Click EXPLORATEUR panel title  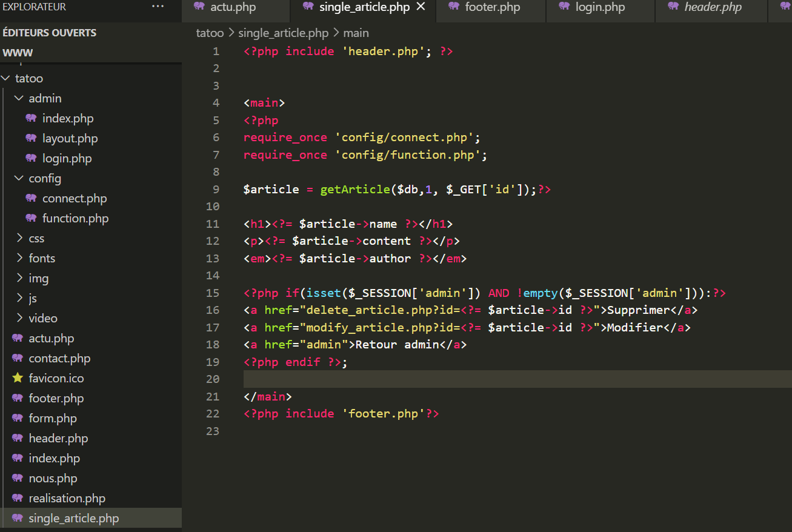(34, 7)
